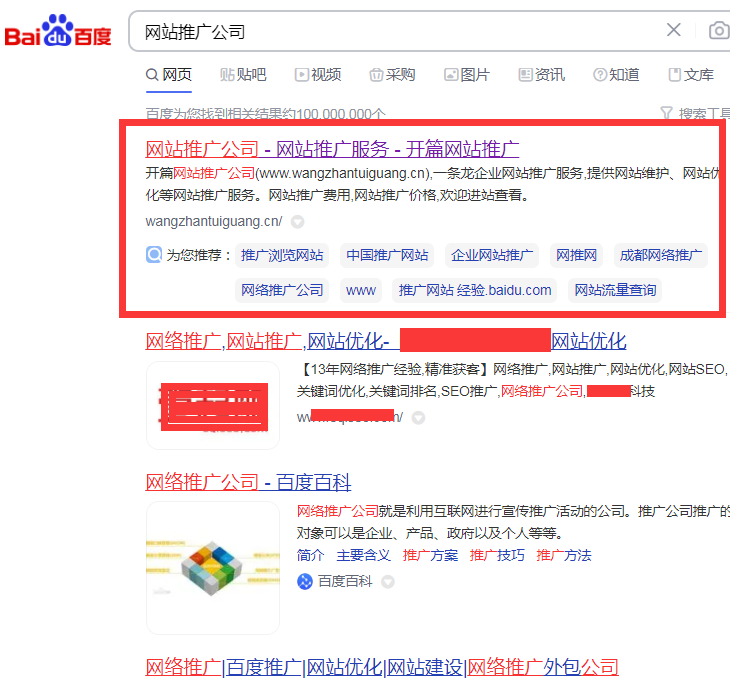Switch to the 视频 tab
This screenshot has height=681, width=730.
pyautogui.click(x=318, y=74)
